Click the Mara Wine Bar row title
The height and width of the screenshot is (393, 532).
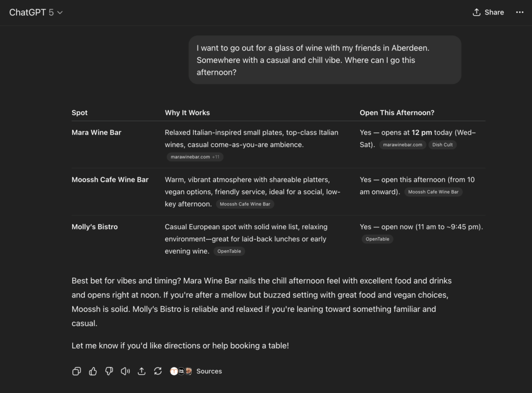point(96,132)
